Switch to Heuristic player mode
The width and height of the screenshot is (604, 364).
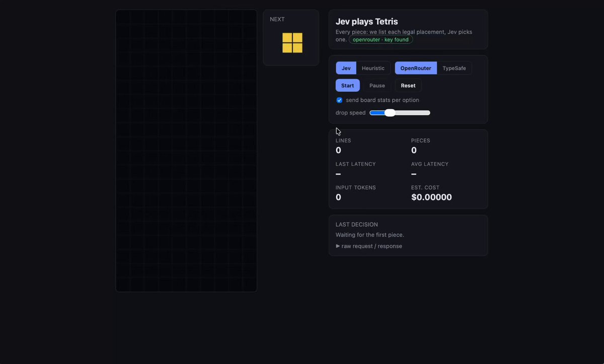tap(373, 68)
